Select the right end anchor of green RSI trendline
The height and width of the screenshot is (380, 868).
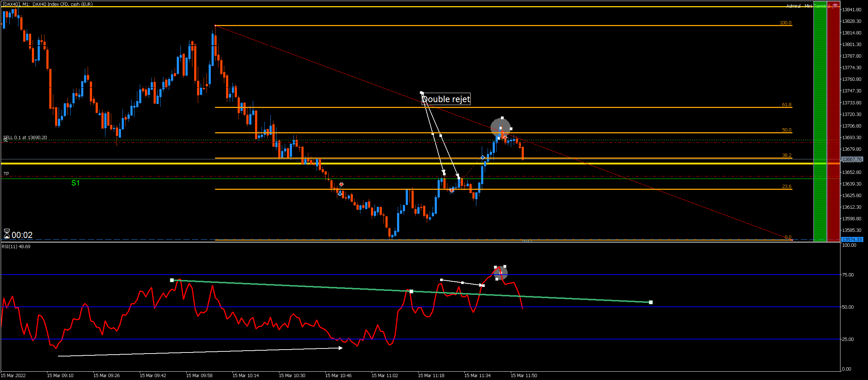[651, 302]
